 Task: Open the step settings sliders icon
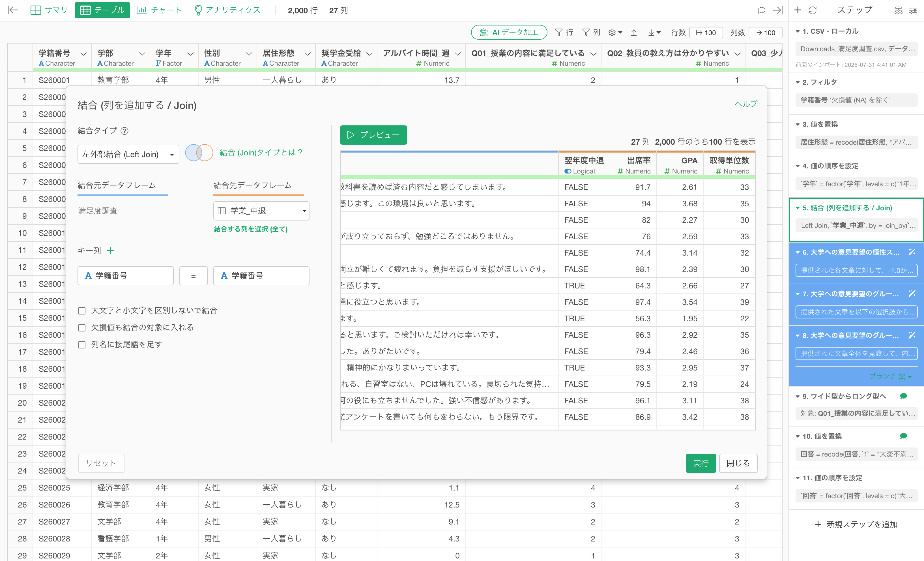pyautogui.click(x=914, y=10)
